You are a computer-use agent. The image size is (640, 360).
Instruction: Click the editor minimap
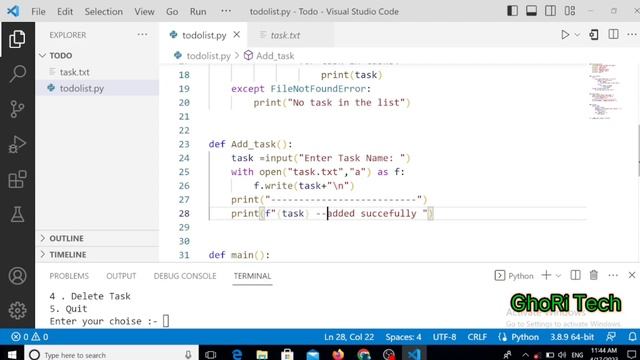coord(606,91)
